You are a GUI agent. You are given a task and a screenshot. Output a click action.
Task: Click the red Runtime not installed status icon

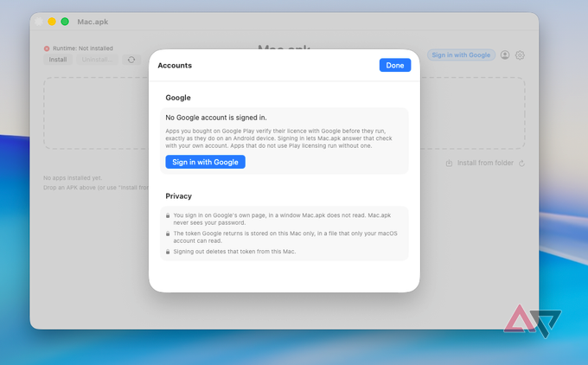point(47,48)
